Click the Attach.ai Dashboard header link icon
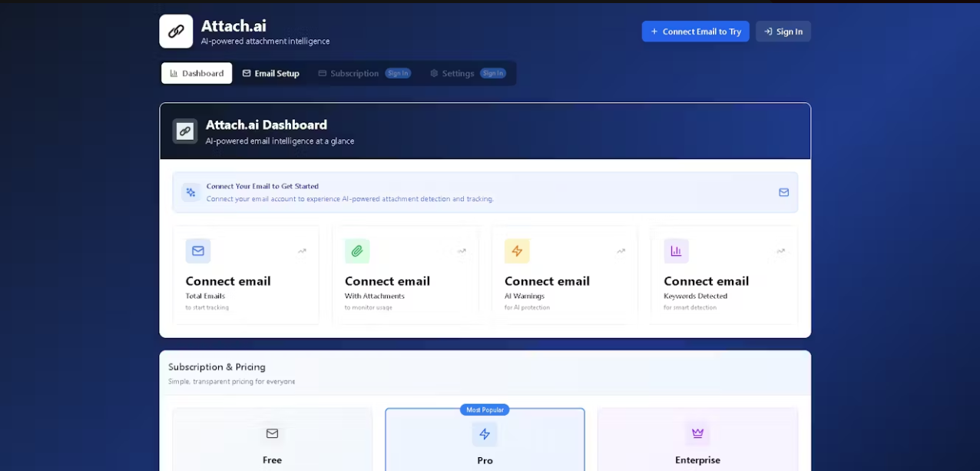 pos(185,131)
